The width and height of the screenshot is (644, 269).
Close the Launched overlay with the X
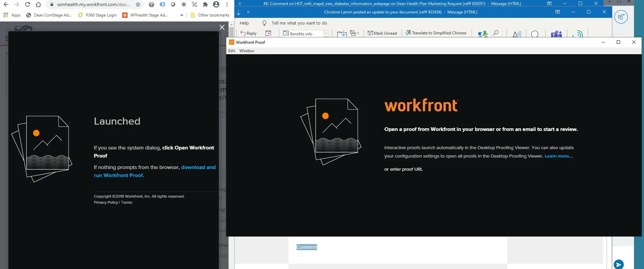coord(222,27)
